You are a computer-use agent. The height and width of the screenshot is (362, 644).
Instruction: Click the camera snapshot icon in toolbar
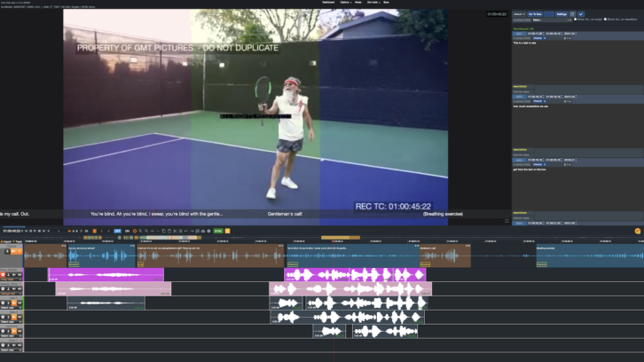point(203,231)
